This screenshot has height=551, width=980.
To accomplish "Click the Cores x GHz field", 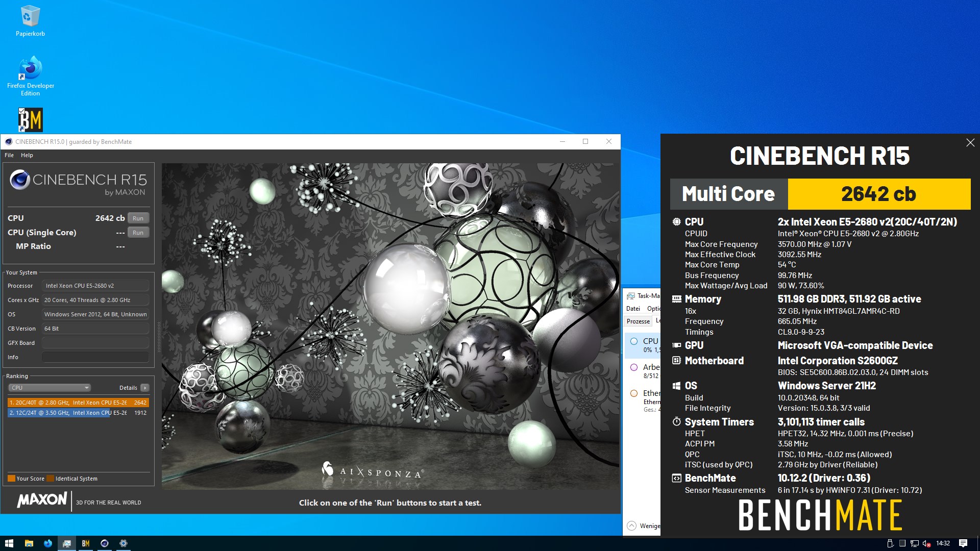I will [x=95, y=300].
